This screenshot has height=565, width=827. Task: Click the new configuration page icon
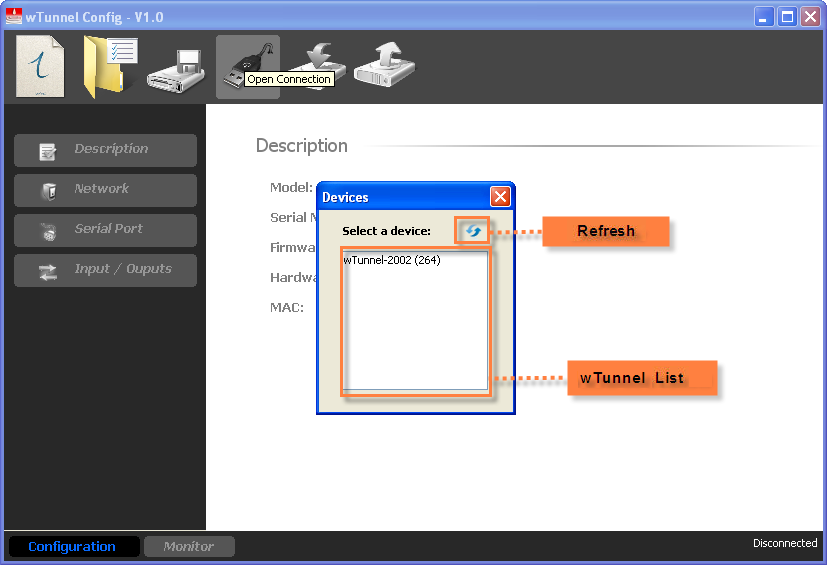[40, 67]
